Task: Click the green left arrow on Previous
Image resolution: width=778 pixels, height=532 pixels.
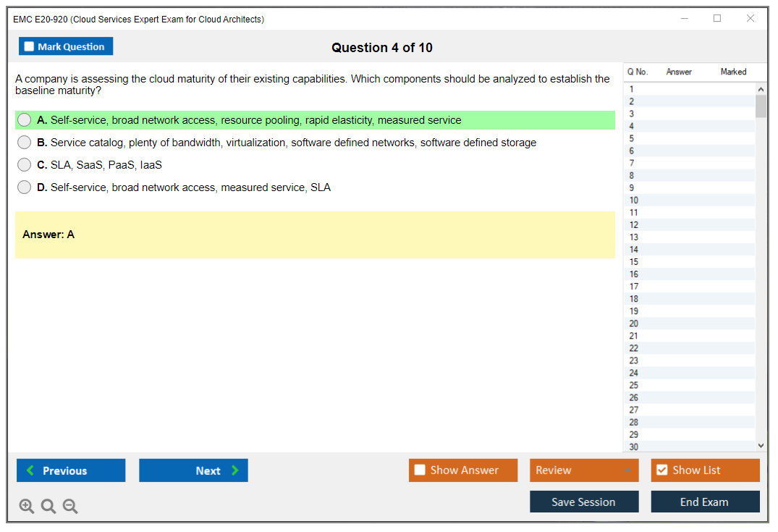Action: coord(30,470)
